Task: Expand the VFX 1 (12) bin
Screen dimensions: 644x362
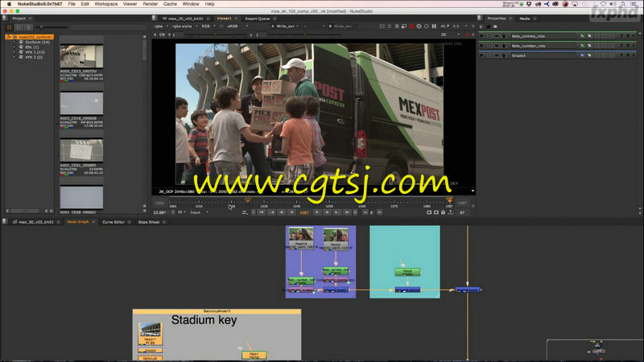Action: [14, 52]
